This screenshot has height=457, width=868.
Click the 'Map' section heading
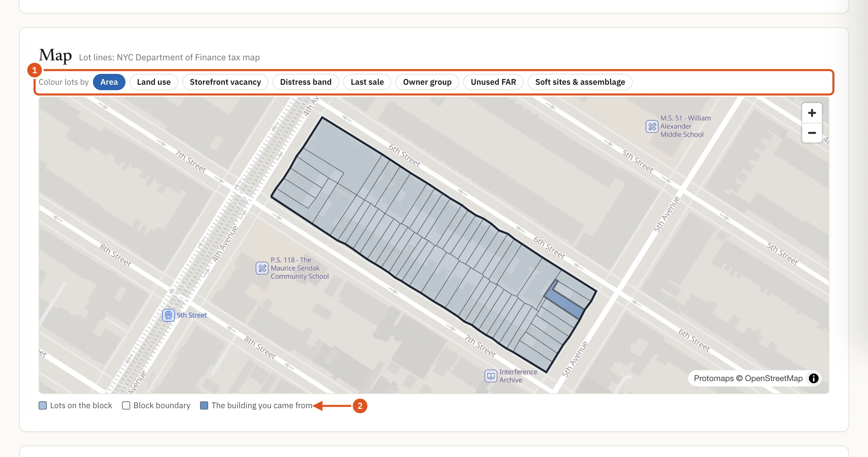tap(55, 55)
